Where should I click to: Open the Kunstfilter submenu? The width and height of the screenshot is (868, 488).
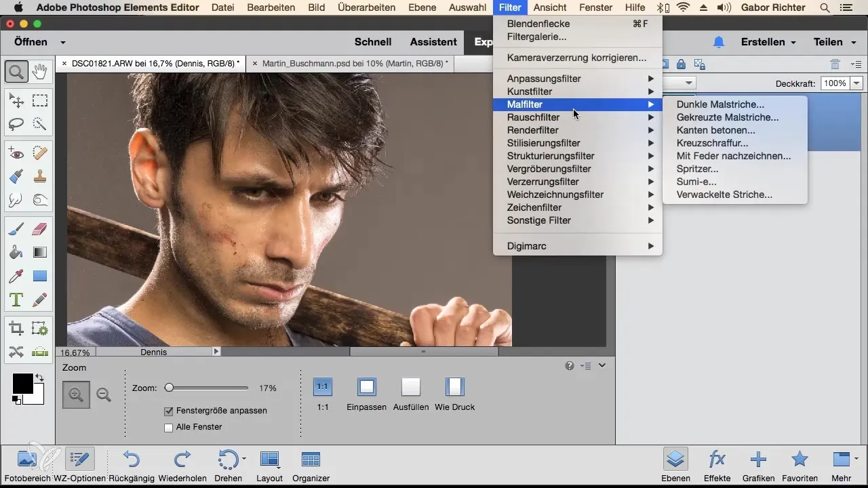click(x=577, y=91)
